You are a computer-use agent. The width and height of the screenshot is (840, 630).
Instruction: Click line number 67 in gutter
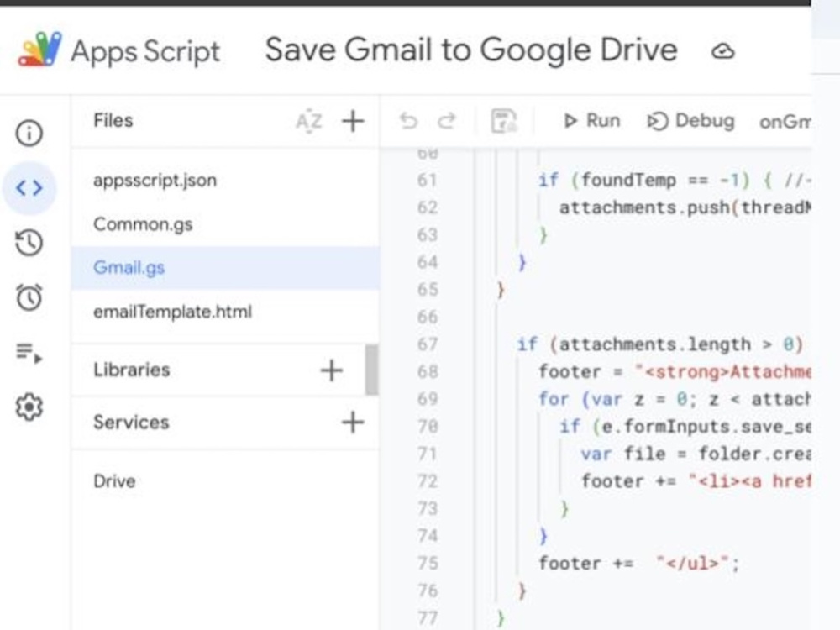pyautogui.click(x=427, y=344)
